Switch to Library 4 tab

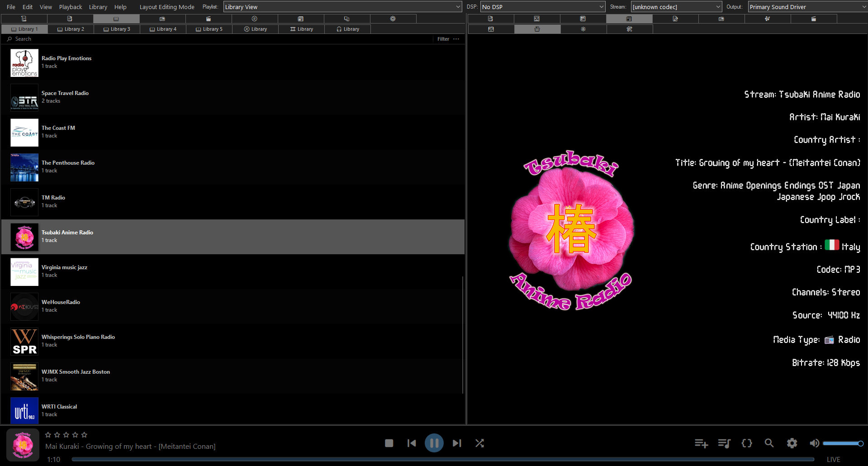pyautogui.click(x=163, y=29)
